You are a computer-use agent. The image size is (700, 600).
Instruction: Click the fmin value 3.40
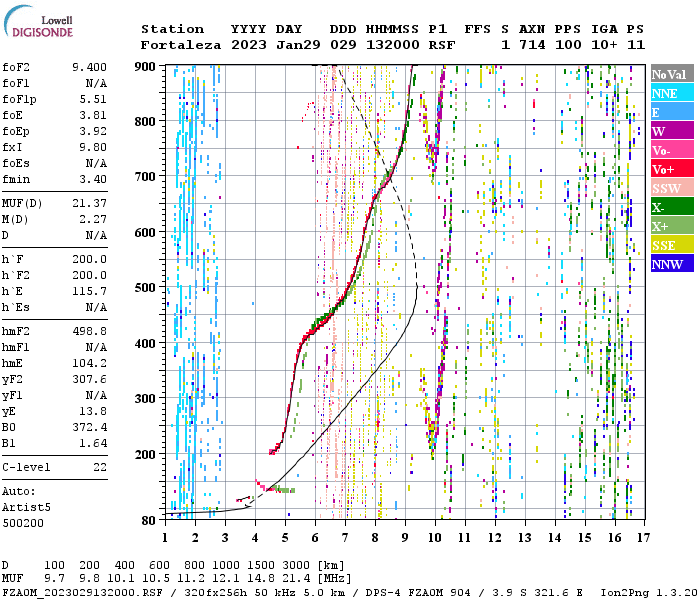pyautogui.click(x=93, y=179)
